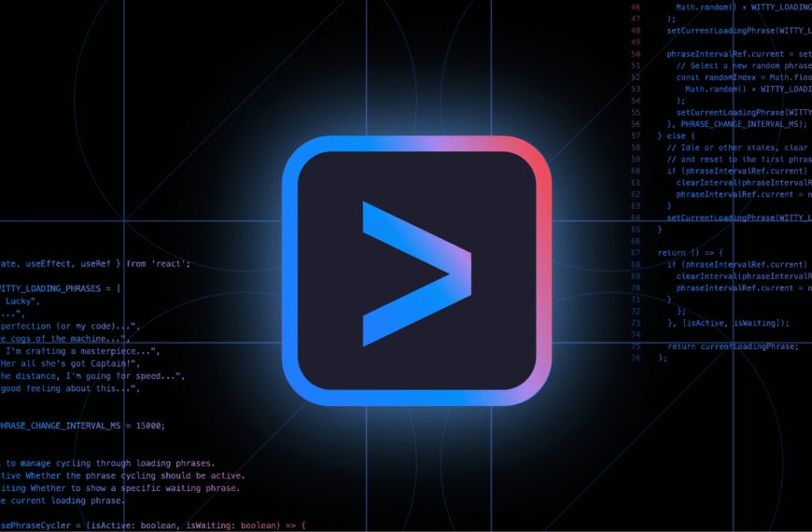Click line number 49 in the gutter
The height and width of the screenshot is (532, 812).
tap(636, 43)
